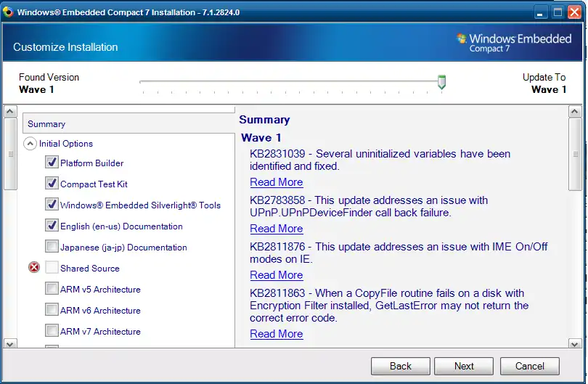The height and width of the screenshot is (384, 588).
Task: Collapse the Initial Options section
Action: 30,144
